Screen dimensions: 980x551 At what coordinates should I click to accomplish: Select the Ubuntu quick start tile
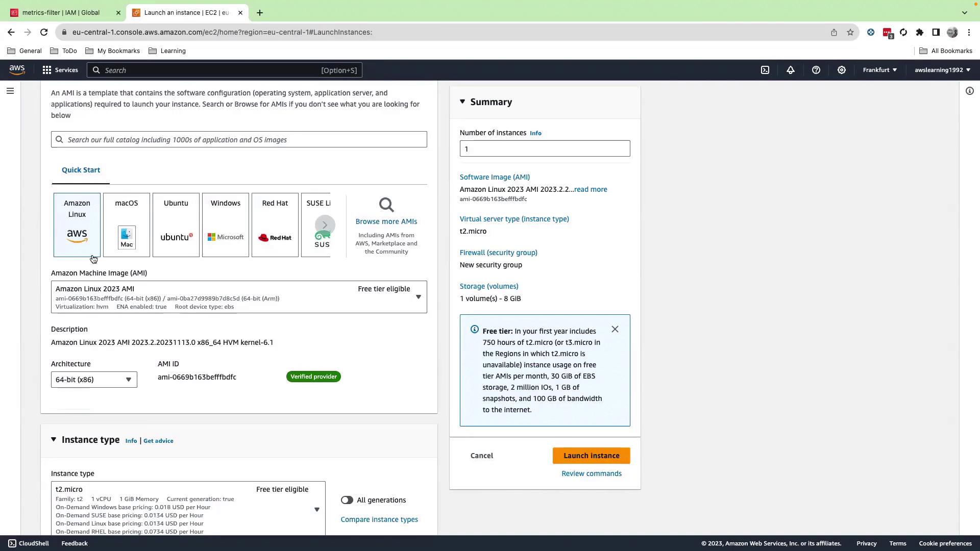[x=176, y=225]
